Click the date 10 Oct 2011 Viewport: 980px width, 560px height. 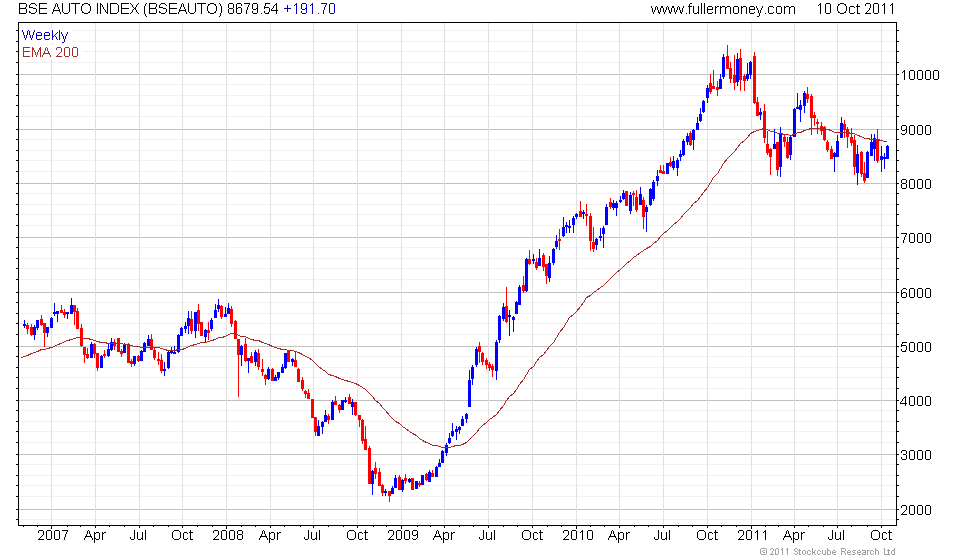(x=855, y=9)
